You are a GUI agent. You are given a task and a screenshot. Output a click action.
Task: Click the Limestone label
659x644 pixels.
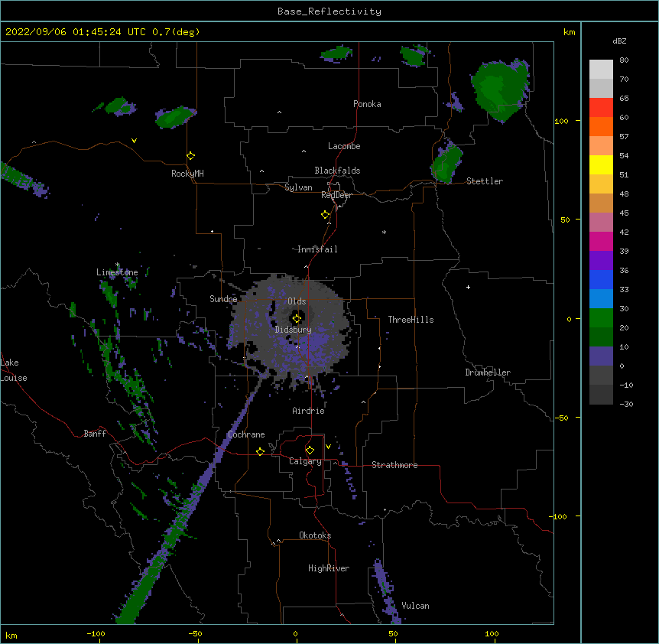pyautogui.click(x=117, y=272)
